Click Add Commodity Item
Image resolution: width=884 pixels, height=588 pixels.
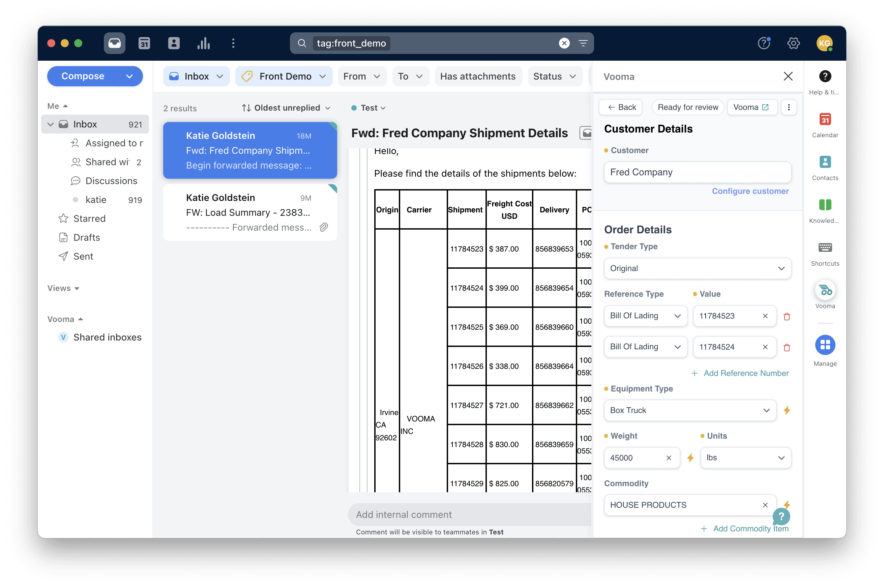pos(744,528)
